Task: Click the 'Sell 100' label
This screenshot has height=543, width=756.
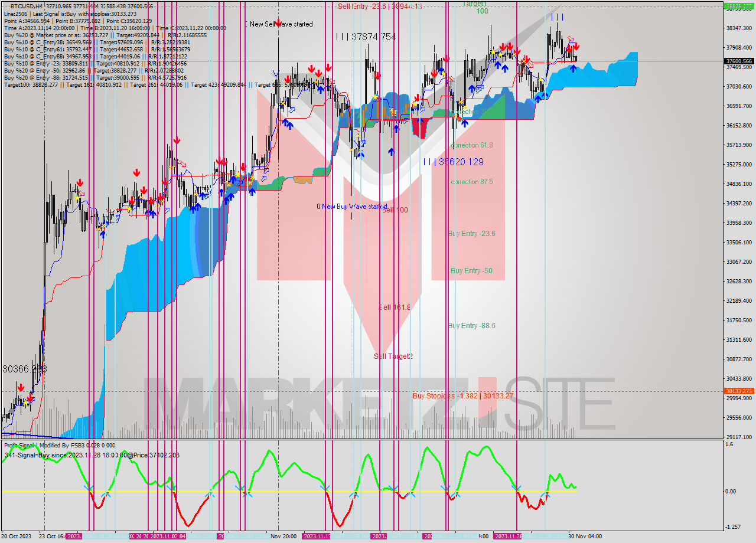Action: (x=395, y=210)
